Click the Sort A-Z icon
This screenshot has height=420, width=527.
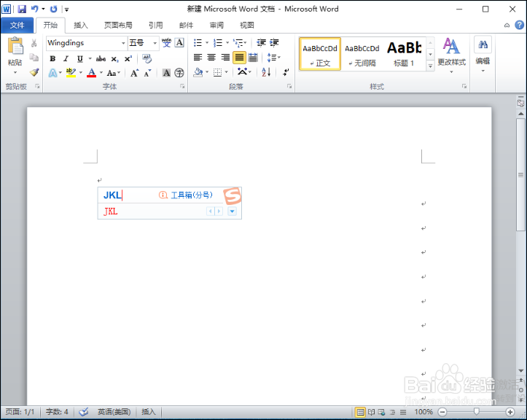[266, 72]
